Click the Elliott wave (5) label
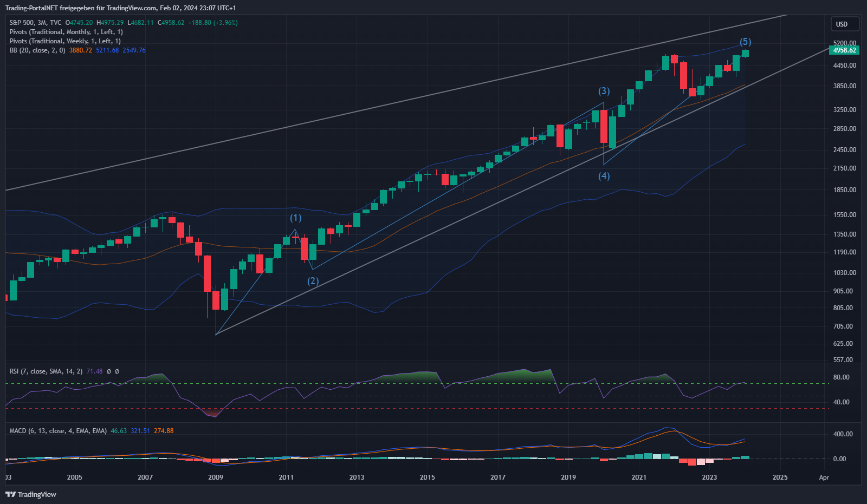 (x=746, y=42)
